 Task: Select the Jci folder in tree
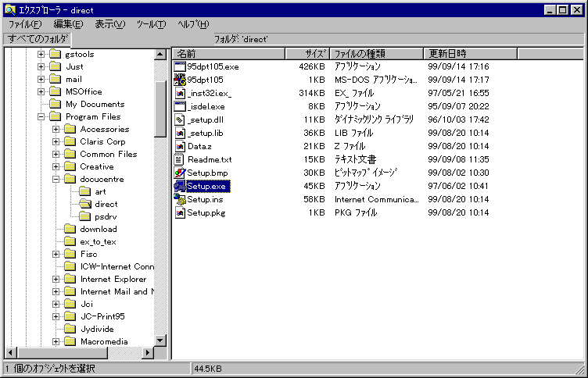87,304
